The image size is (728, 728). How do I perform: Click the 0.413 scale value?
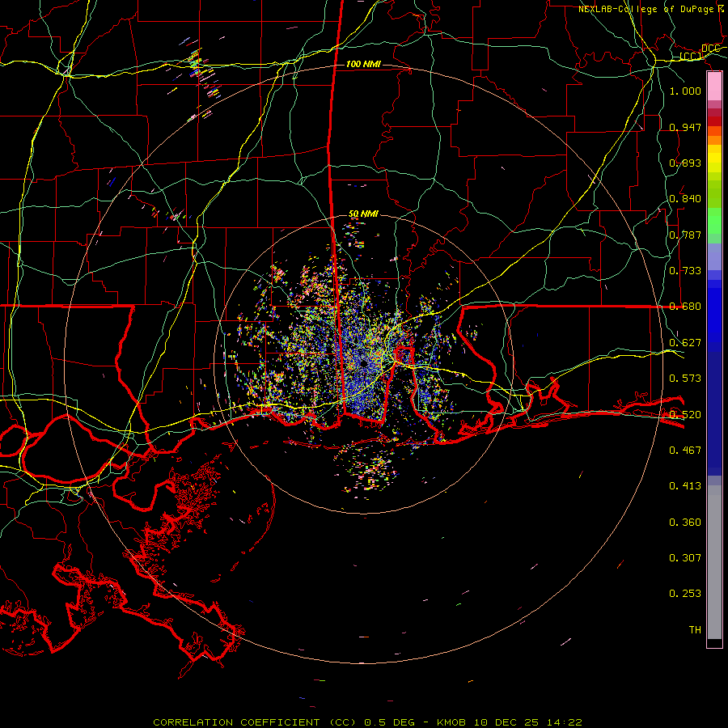point(685,486)
